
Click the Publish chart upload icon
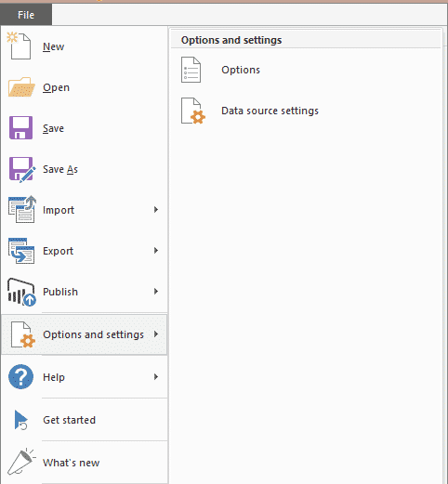click(x=21, y=292)
